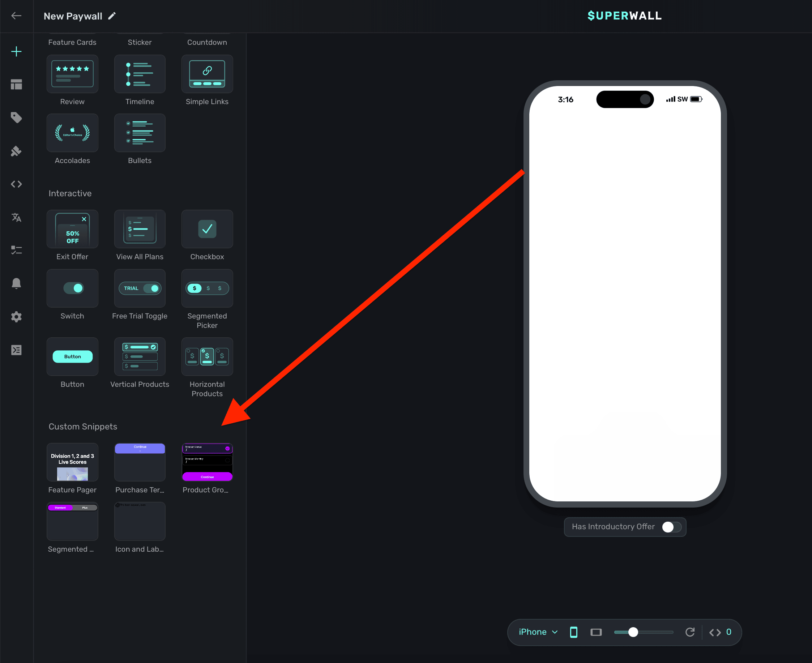This screenshot has height=663, width=812.
Task: Toggle the Has Introductory Offer switch
Action: 671,527
